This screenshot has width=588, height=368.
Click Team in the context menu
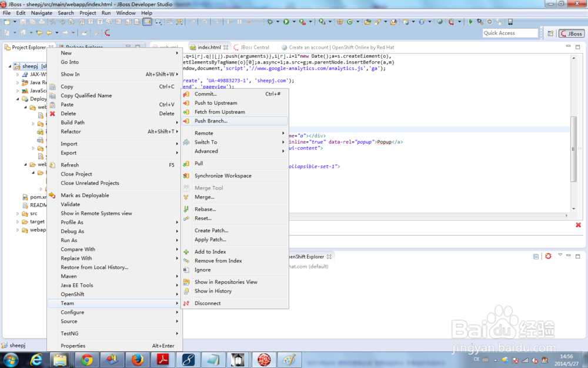(x=114, y=303)
